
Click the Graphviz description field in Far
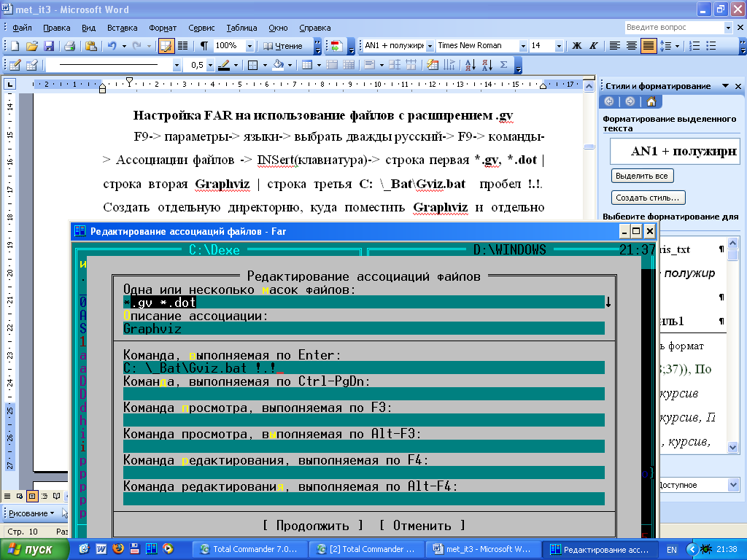point(363,329)
